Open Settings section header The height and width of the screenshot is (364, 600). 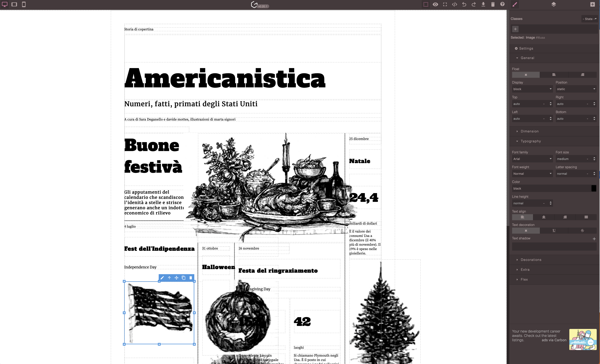554,48
